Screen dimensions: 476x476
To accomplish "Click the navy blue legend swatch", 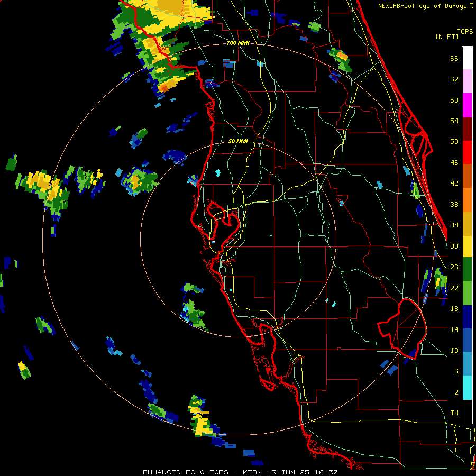I will tap(467, 317).
